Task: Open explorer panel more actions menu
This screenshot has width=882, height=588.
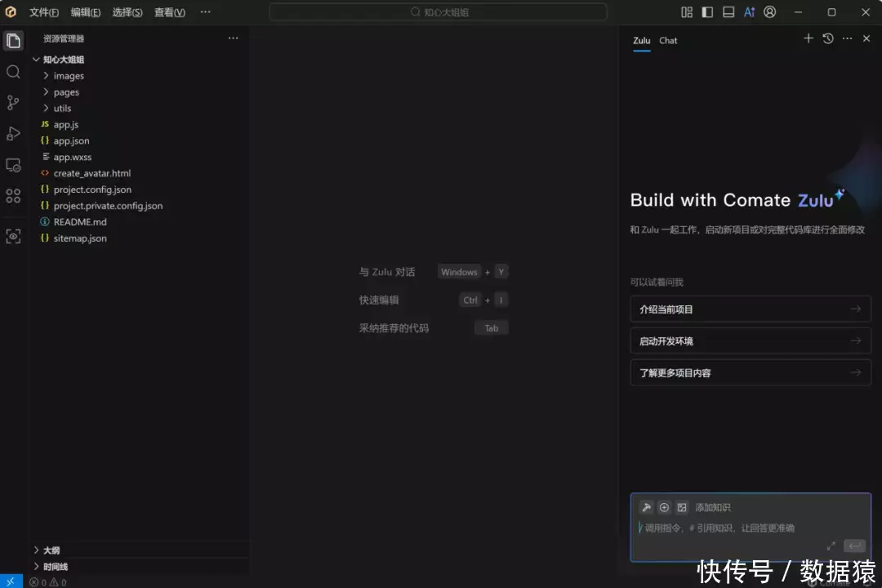Action: click(233, 38)
